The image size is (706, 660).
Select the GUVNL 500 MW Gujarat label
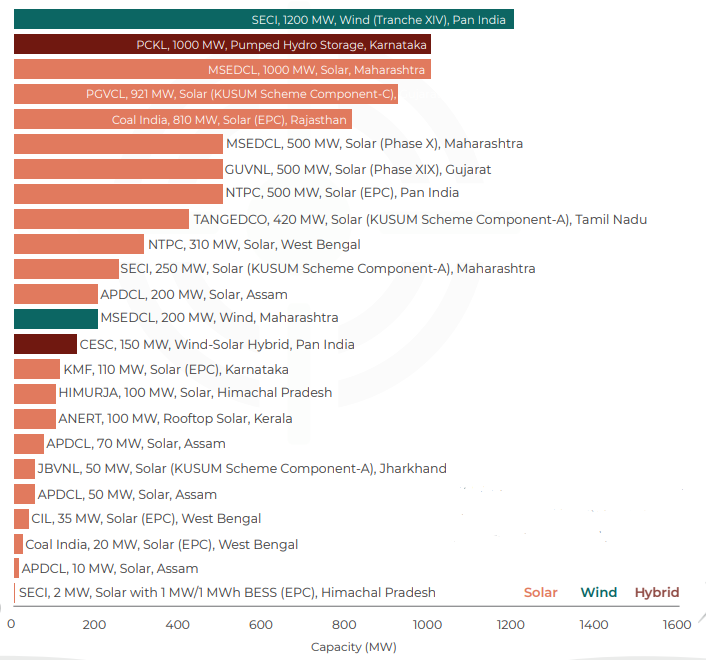click(x=358, y=169)
